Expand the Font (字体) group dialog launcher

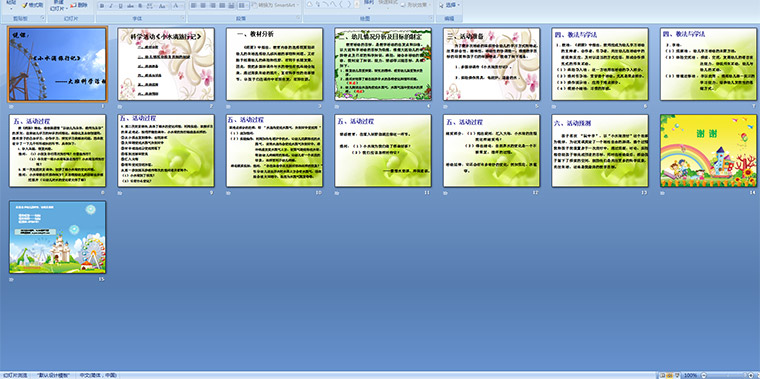point(183,17)
